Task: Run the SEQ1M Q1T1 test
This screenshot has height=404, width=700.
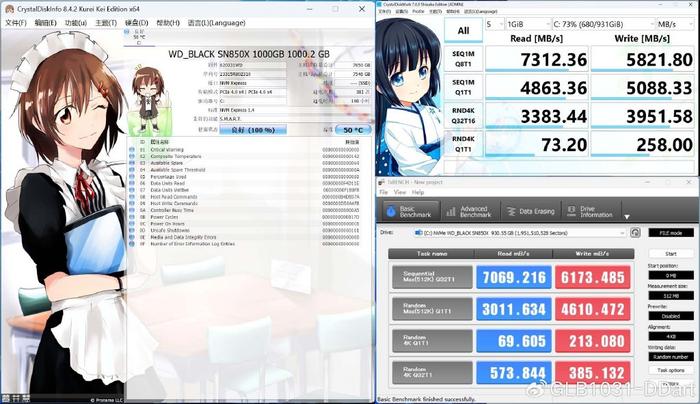Action: pyautogui.click(x=463, y=87)
